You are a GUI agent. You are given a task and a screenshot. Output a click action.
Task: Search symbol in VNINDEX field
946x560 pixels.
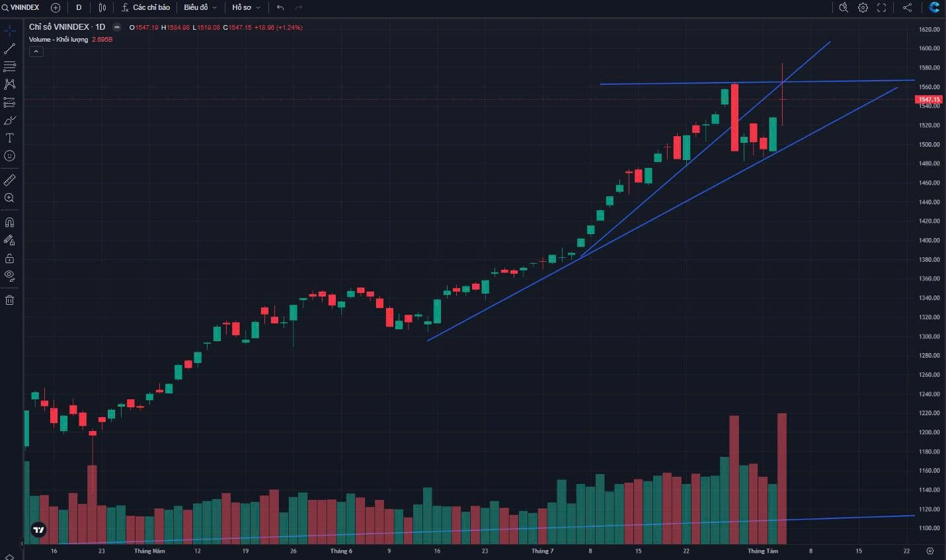[21, 7]
